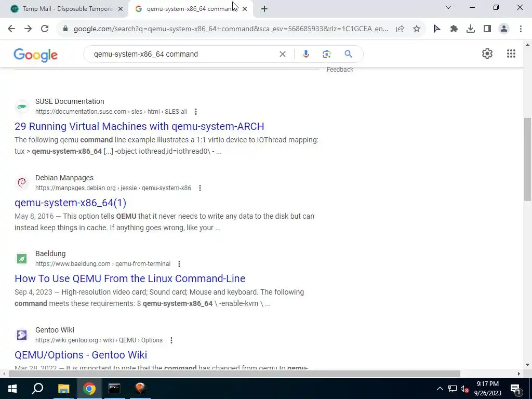The height and width of the screenshot is (399, 532).
Task: Open the tab search dropdown arrow
Action: [x=448, y=7]
